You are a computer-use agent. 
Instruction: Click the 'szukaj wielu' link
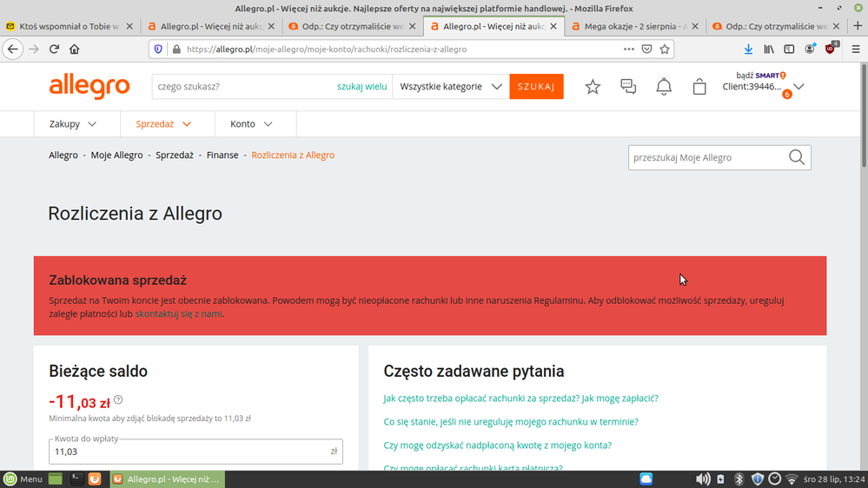pos(362,86)
